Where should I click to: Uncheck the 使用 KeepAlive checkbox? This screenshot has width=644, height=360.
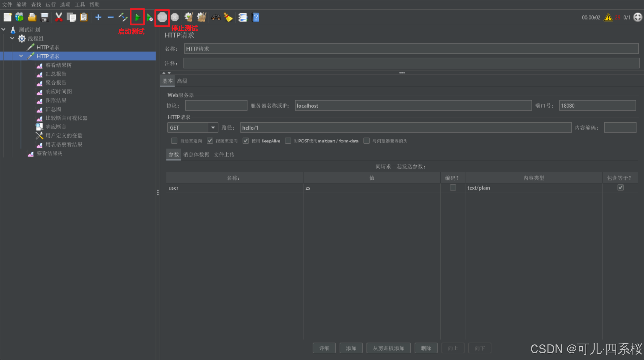pos(246,141)
